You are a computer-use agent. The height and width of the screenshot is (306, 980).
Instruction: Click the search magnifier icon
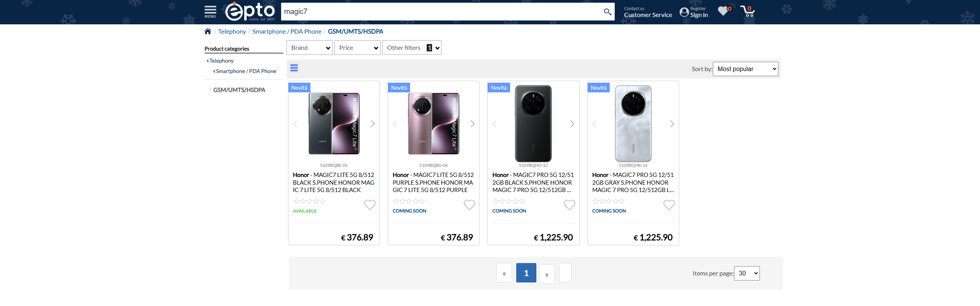[x=607, y=12]
